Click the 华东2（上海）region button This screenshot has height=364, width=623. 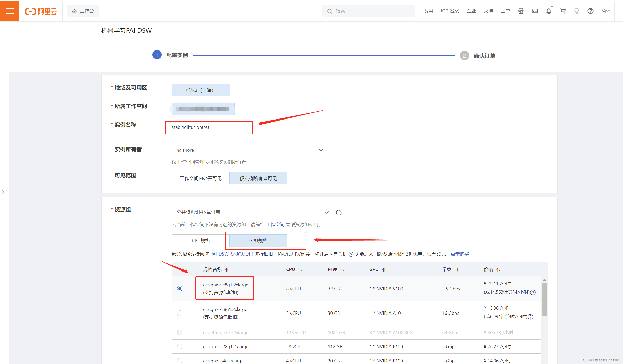[201, 90]
